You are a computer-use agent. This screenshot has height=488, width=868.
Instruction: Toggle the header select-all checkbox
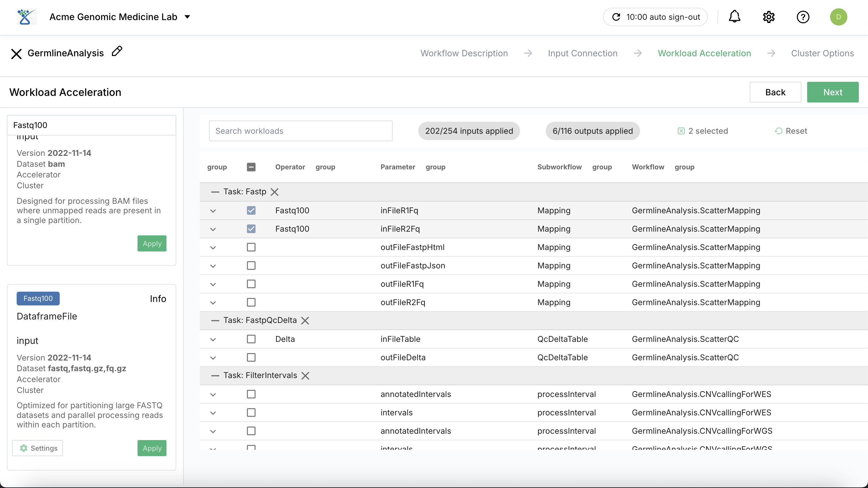pyautogui.click(x=251, y=167)
